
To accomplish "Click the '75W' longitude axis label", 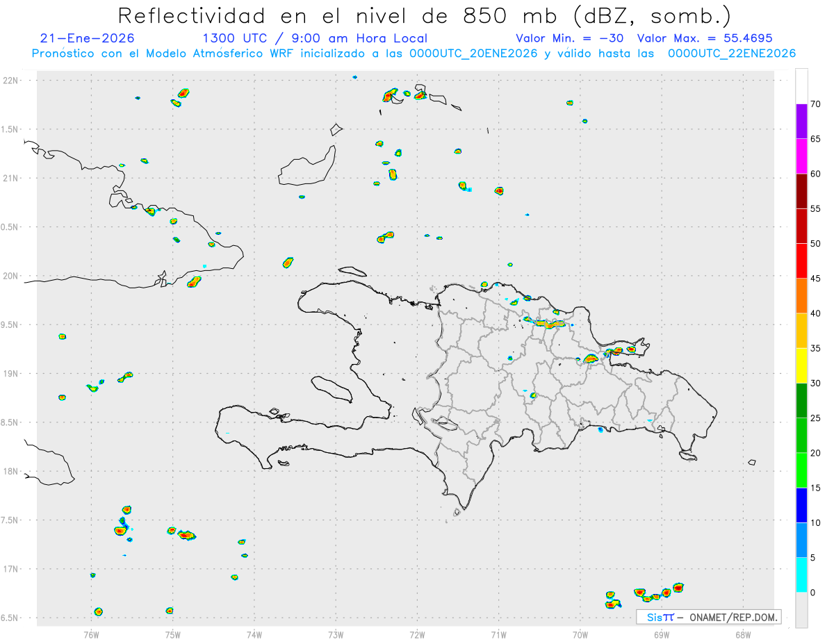I will [172, 634].
